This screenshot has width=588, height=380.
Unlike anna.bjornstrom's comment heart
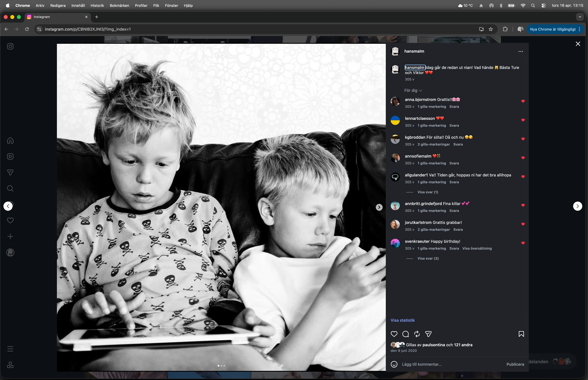pyautogui.click(x=523, y=101)
